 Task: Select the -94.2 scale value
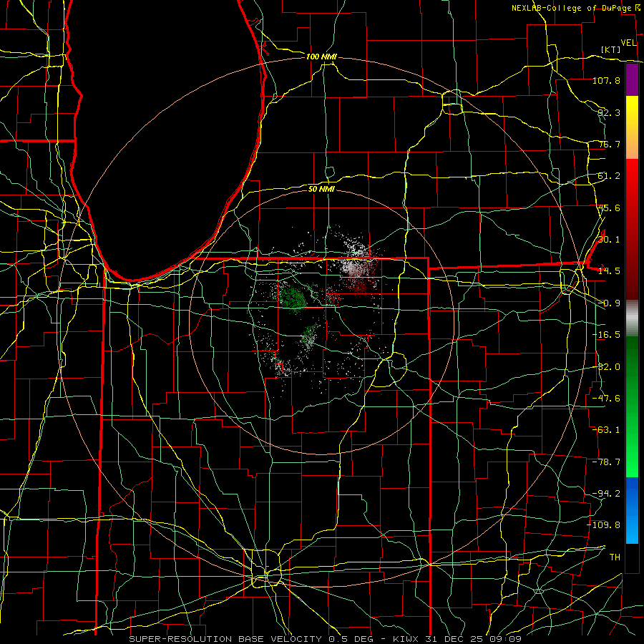pos(606,494)
